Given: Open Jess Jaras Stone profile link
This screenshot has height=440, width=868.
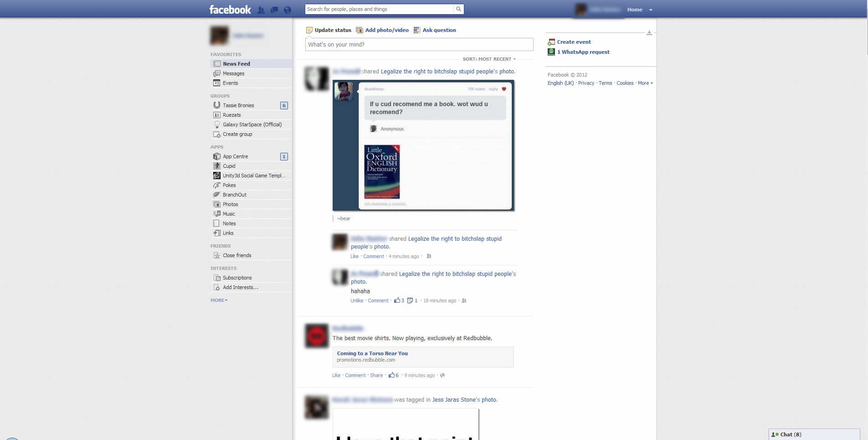Looking at the screenshot, I should coord(454,400).
